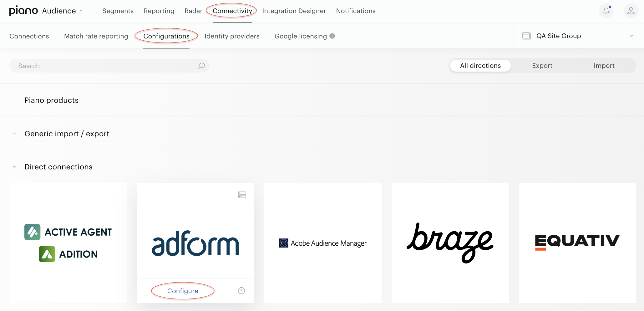Open the notifications bell icon

[x=606, y=11]
